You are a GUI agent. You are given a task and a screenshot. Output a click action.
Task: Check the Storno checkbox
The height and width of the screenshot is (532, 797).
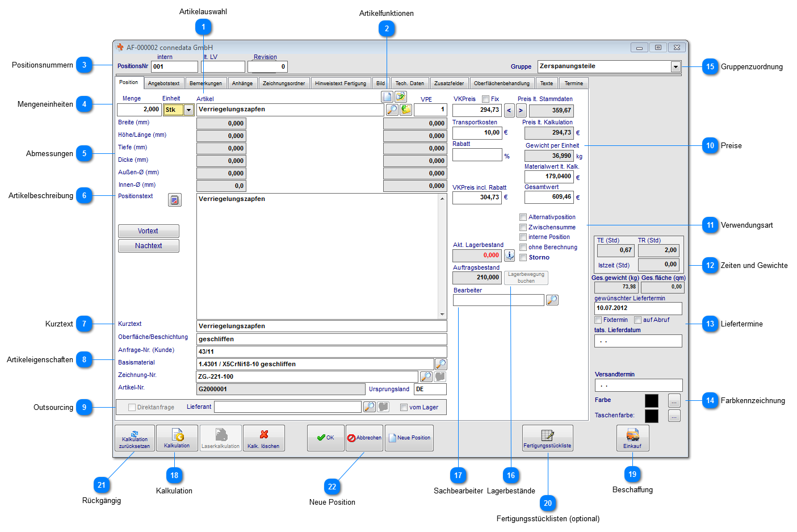(523, 257)
